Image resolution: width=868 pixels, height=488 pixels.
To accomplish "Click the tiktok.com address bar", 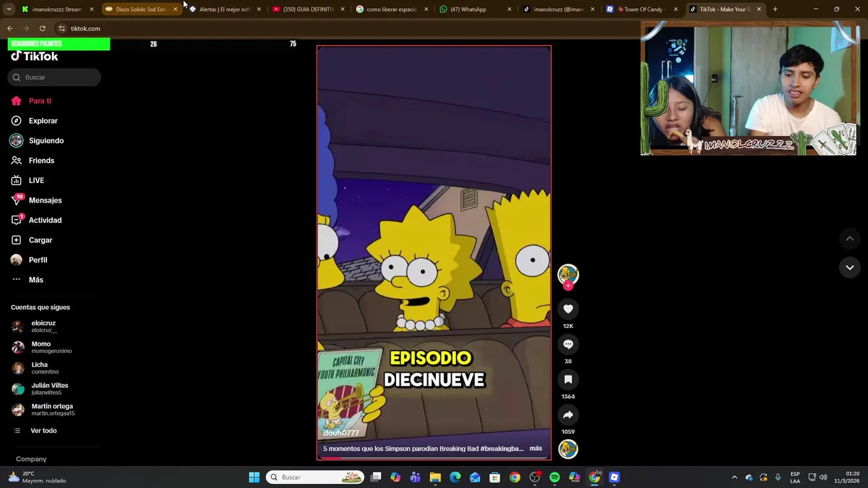I will tap(346, 28).
